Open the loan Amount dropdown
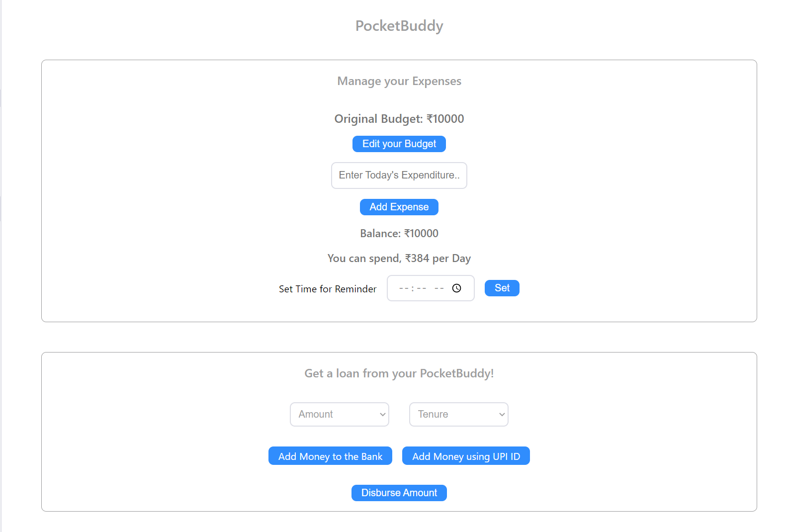 pyautogui.click(x=340, y=414)
